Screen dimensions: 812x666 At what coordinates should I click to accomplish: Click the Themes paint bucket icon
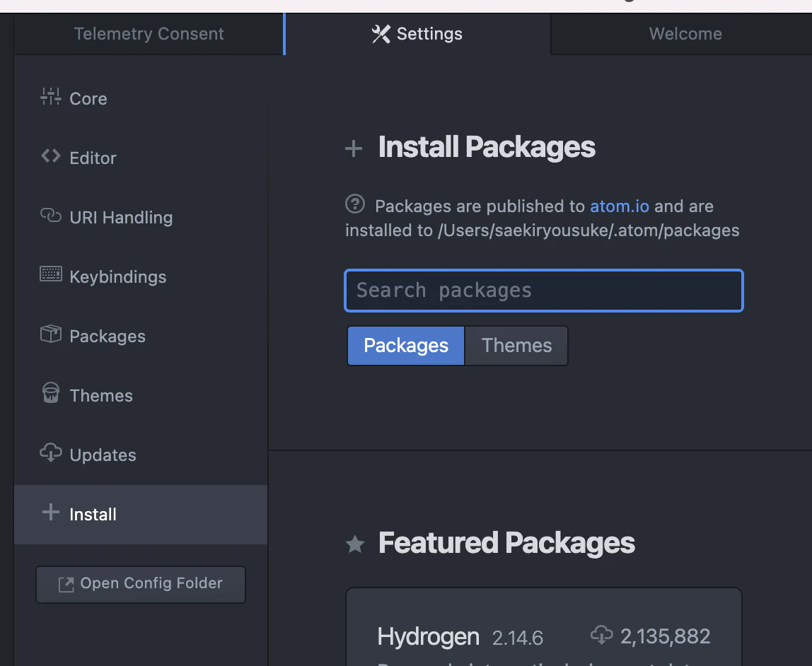(51, 393)
